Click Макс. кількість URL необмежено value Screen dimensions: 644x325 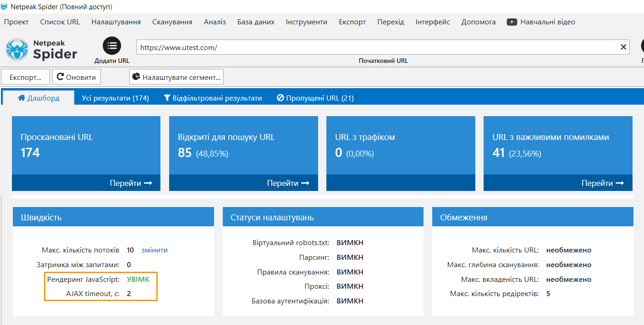point(569,250)
